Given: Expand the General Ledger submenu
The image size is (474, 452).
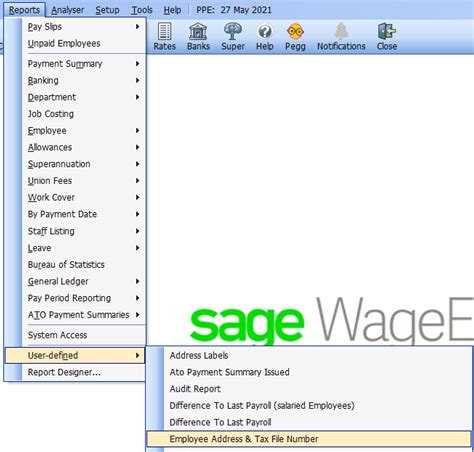Looking at the screenshot, I should tap(84, 281).
